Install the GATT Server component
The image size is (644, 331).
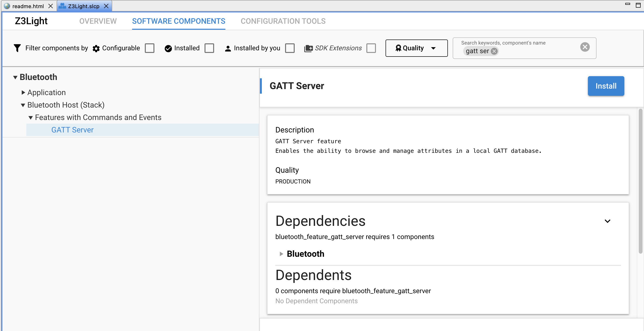(x=606, y=86)
